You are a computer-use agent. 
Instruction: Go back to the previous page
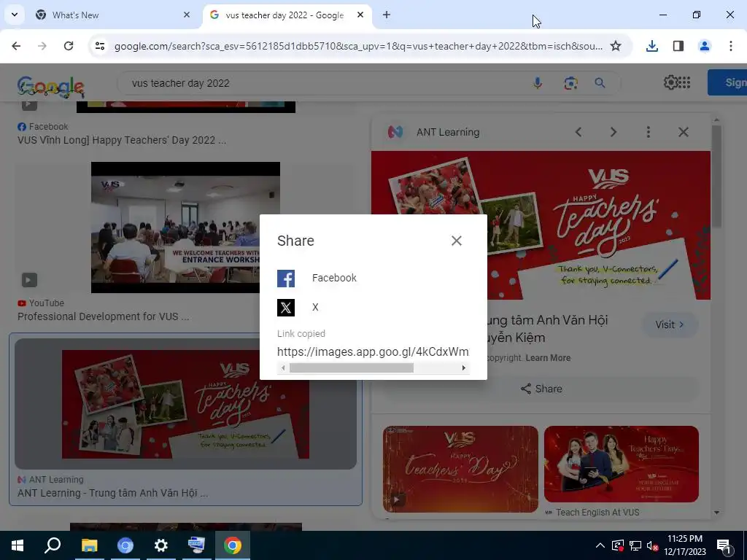[16, 46]
